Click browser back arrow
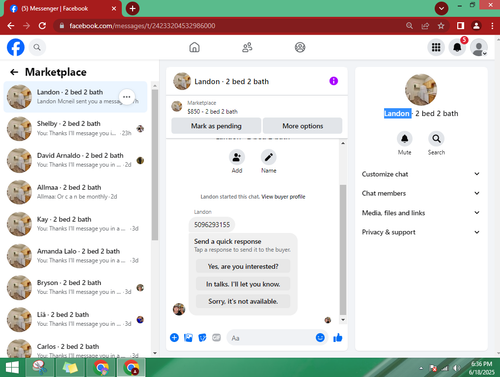Screen dimensions: 500x377 11,26
